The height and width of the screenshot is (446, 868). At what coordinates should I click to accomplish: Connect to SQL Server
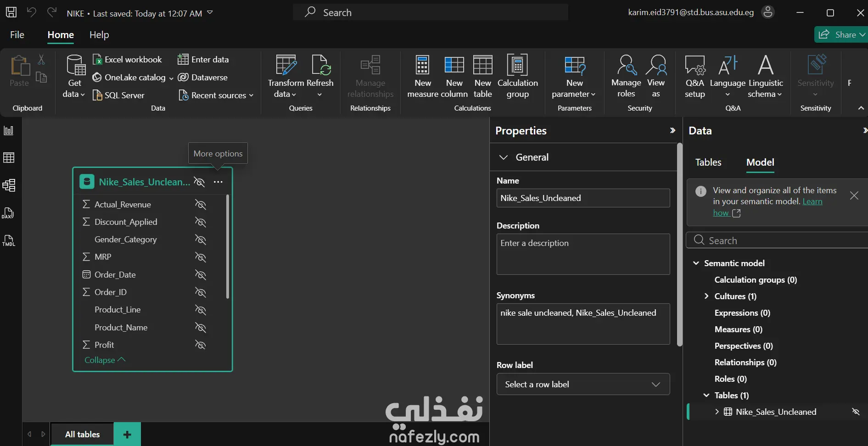(118, 95)
